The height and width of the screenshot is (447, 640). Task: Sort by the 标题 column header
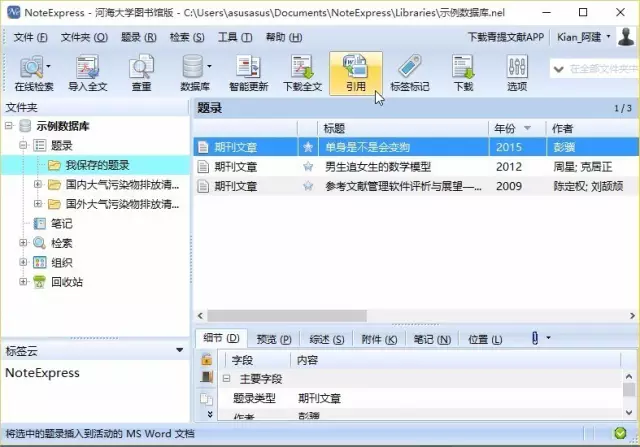[x=403, y=129]
